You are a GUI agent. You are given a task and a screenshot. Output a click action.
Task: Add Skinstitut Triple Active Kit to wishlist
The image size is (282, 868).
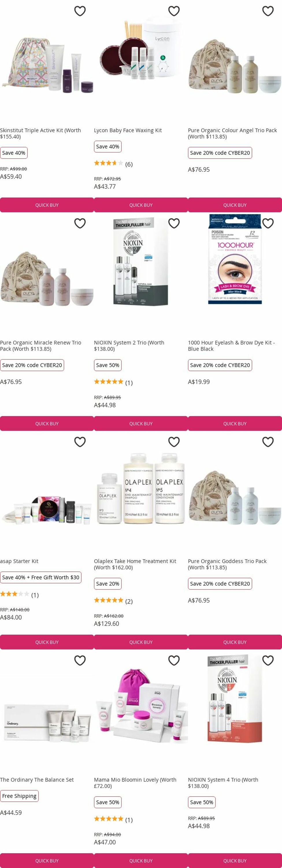[x=80, y=11]
